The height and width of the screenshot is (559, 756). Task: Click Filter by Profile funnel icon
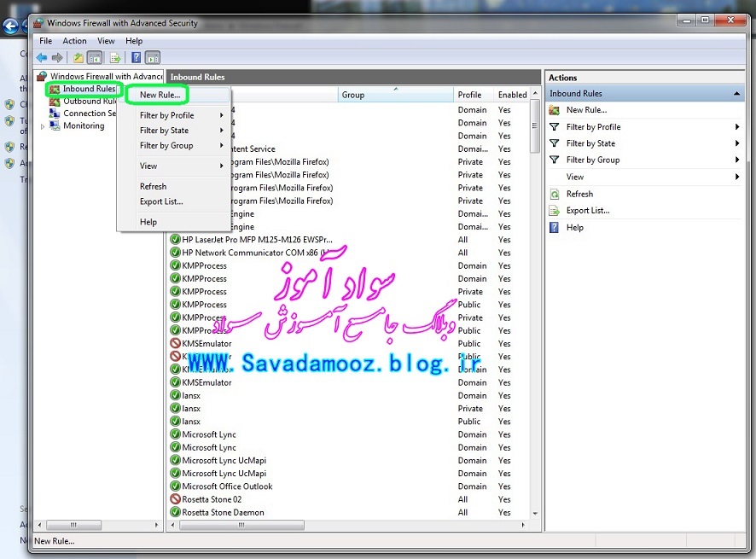point(555,127)
